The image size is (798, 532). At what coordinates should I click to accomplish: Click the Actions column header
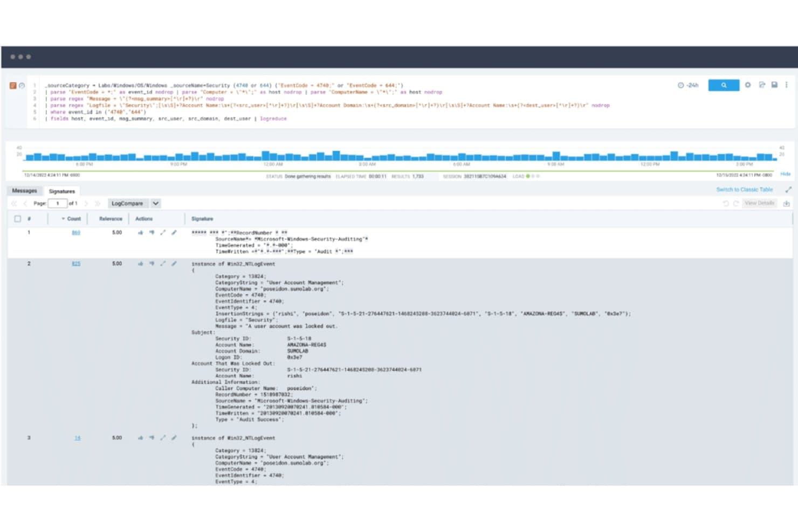tap(144, 219)
